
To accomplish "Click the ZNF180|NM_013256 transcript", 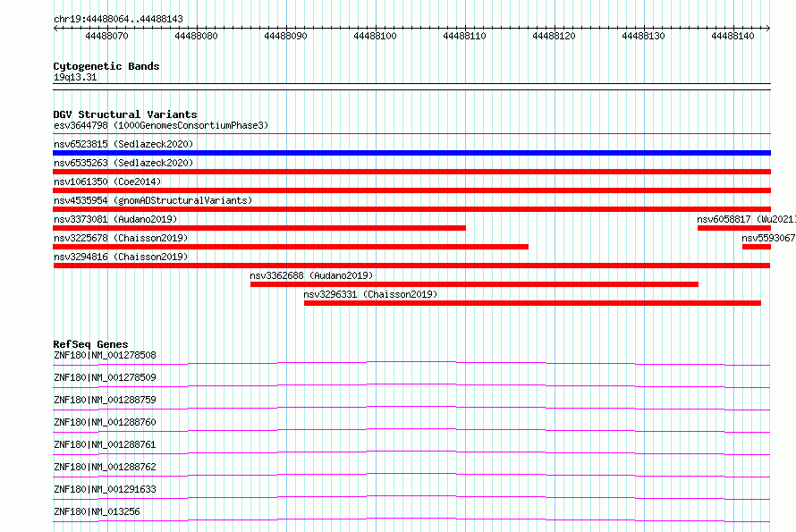I will (x=411, y=519).
